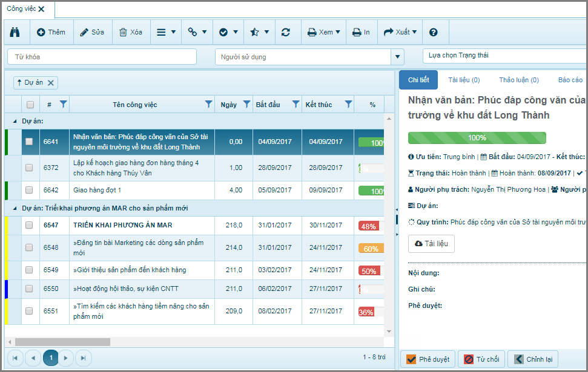Click the Từ chối reject button
The image size is (588, 372).
coord(481,359)
